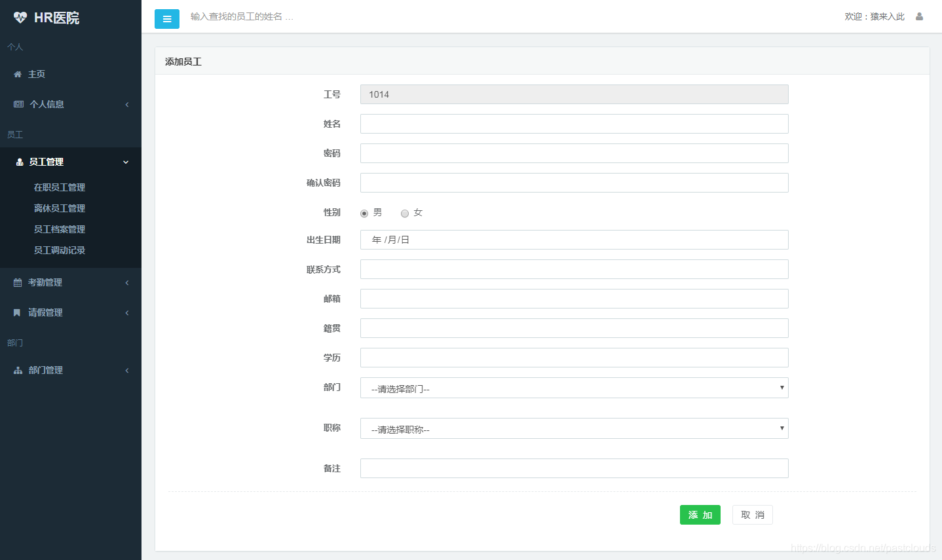Click the 个人信息 menu label
Viewport: 942px width, 560px height.
click(x=47, y=104)
